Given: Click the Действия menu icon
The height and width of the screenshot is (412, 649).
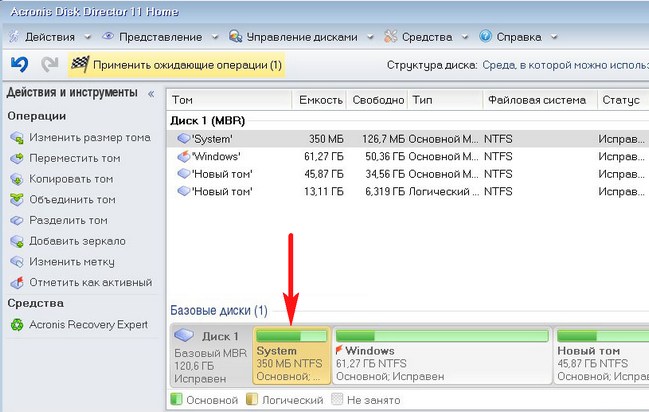Looking at the screenshot, I should [14, 36].
